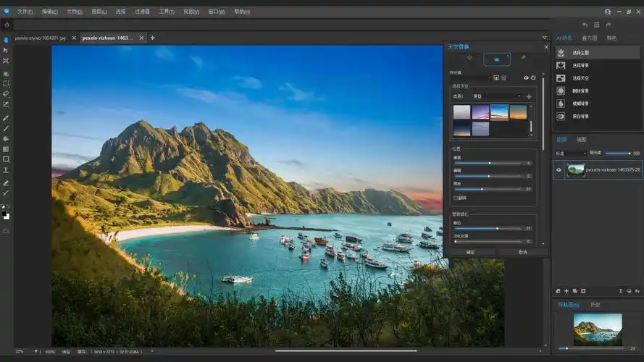Image resolution: width=644 pixels, height=362 pixels.
Task: Expand the document tab list arrow above canvas
Action: 544,38
